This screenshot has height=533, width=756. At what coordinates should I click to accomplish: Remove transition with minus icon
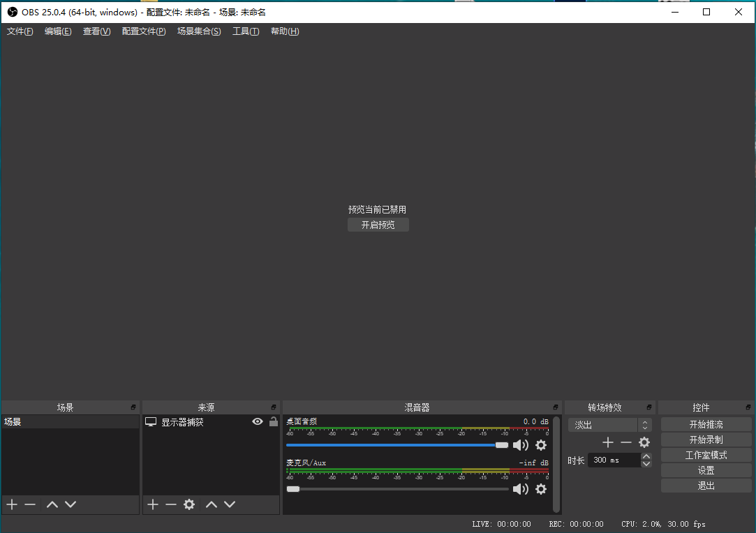tap(626, 442)
